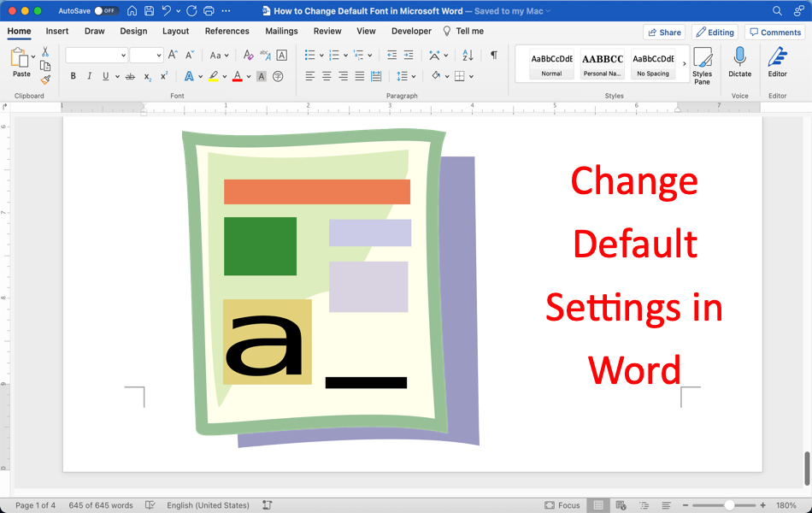Toggle AutoSave switch
This screenshot has width=812, height=513.
(105, 10)
